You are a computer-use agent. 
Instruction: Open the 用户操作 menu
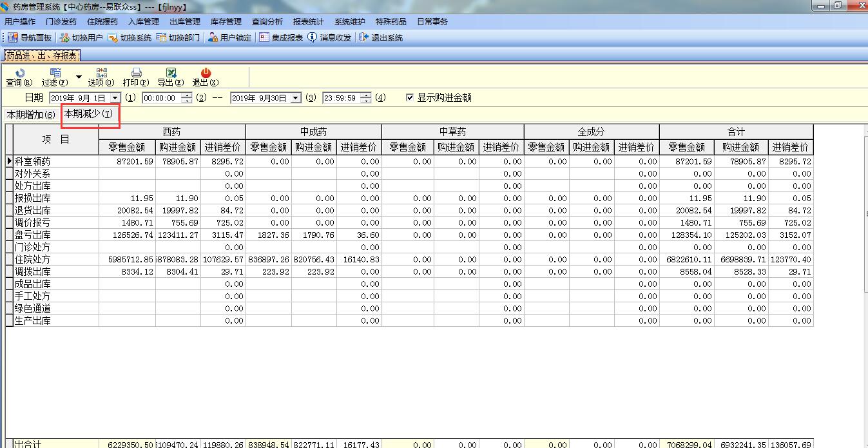(20, 21)
